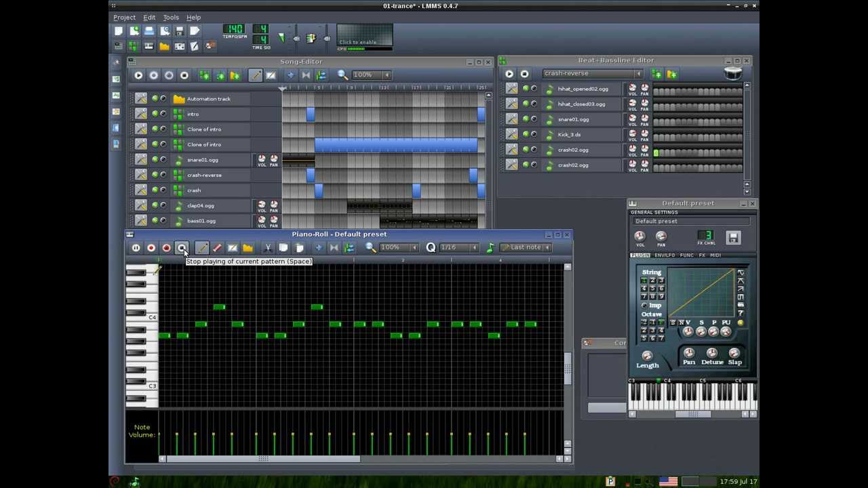Play the beat in Beat+Bassline Editor
Viewport: 868px width, 488px height.
click(x=509, y=74)
